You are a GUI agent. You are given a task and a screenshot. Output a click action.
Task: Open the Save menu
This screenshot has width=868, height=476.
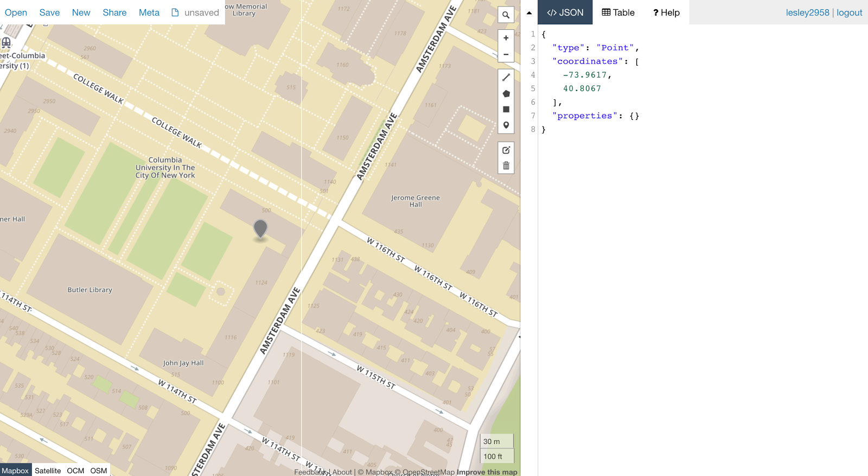[x=49, y=12]
